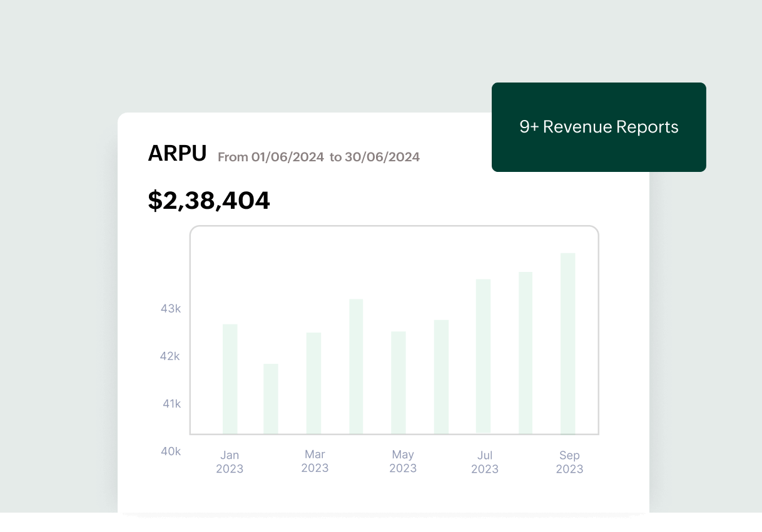This screenshot has width=762, height=532.
Task: Toggle the 40k baseline label
Action: (170, 451)
